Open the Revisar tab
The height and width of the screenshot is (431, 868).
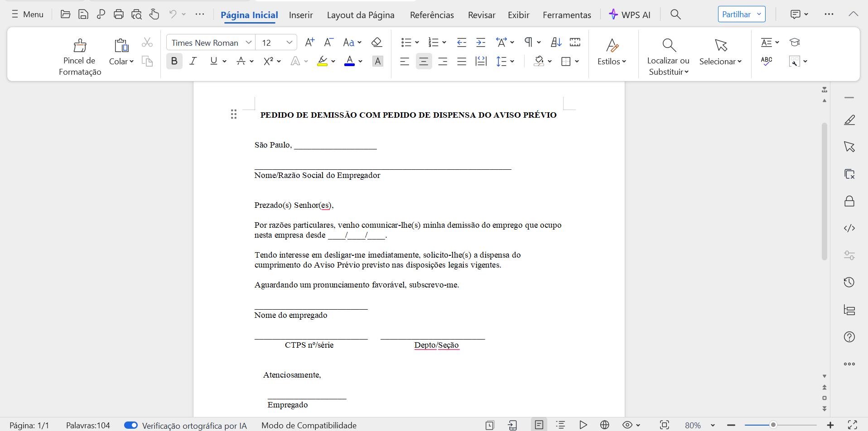coord(481,14)
